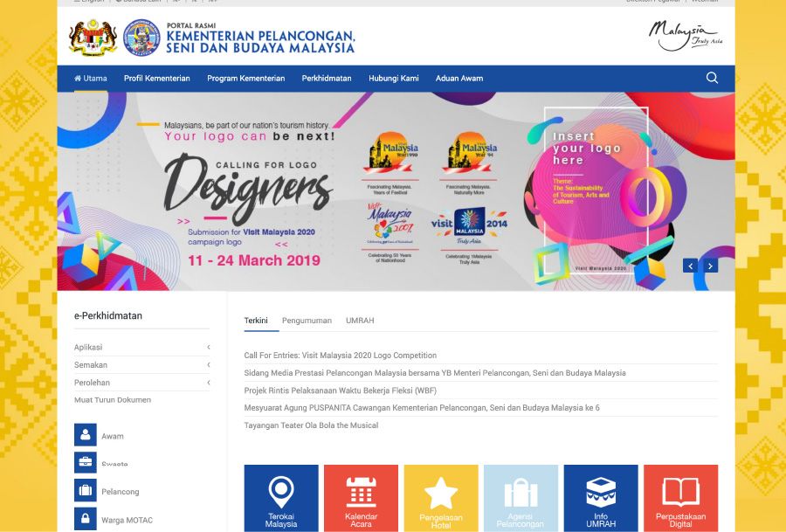
Task: Click the Muat Turun Dokumen link
Action: pyautogui.click(x=113, y=400)
